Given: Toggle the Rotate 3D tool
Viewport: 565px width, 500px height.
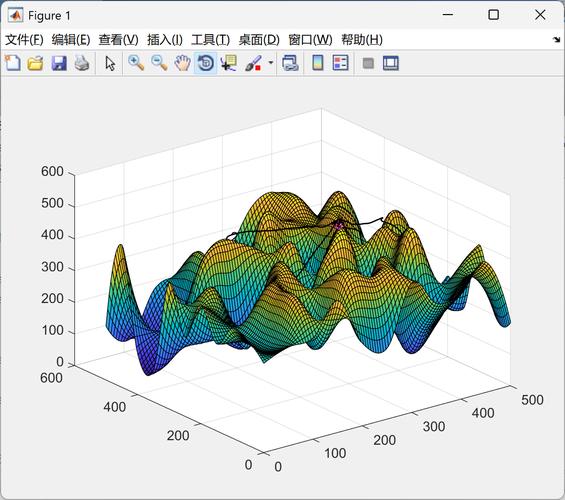Looking at the screenshot, I should [206, 63].
